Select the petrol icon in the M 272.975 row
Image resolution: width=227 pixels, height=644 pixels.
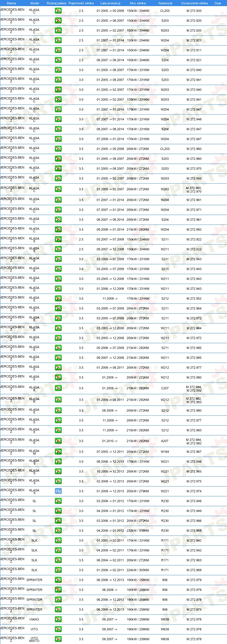[x=58, y=481]
